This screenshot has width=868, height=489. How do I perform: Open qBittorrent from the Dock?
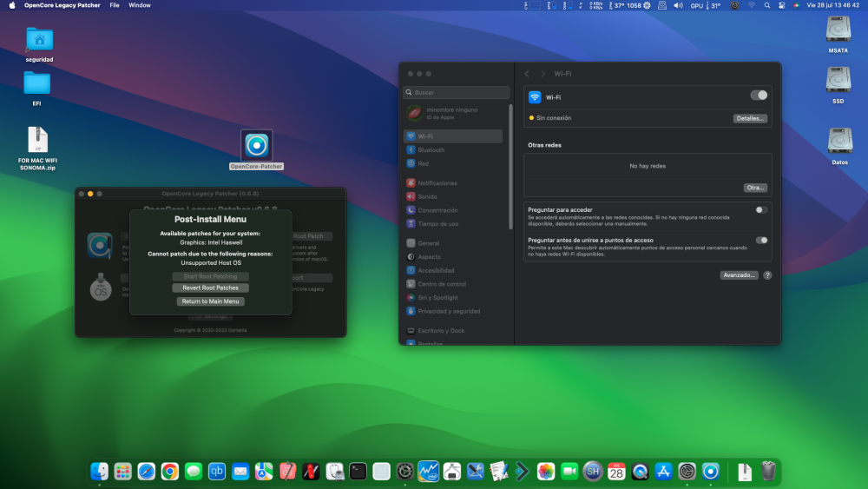click(x=216, y=472)
